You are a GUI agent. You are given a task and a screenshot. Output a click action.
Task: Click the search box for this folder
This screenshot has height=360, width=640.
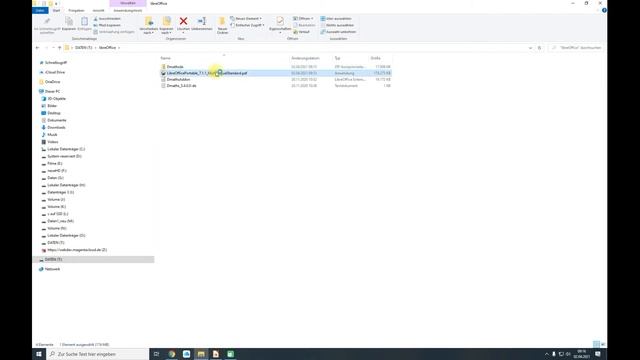point(577,48)
